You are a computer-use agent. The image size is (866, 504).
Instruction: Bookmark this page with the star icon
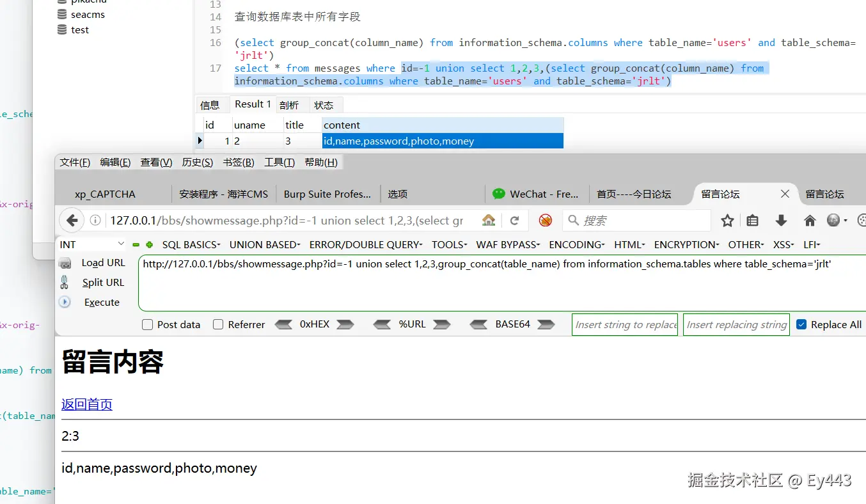tap(727, 221)
